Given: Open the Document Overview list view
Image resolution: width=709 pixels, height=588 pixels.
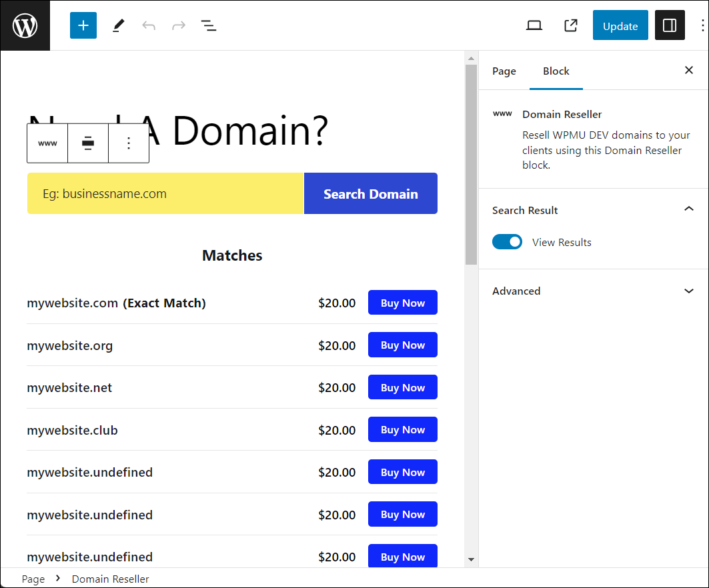Looking at the screenshot, I should point(209,25).
